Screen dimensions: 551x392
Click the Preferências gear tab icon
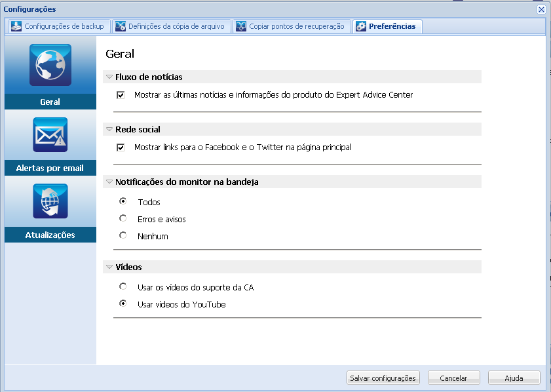(x=361, y=26)
